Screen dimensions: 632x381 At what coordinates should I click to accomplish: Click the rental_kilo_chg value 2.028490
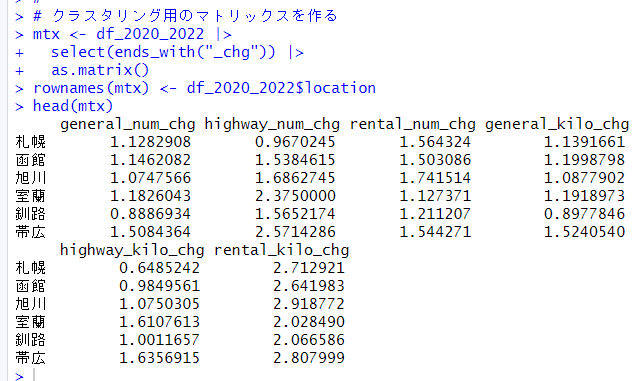tap(309, 322)
